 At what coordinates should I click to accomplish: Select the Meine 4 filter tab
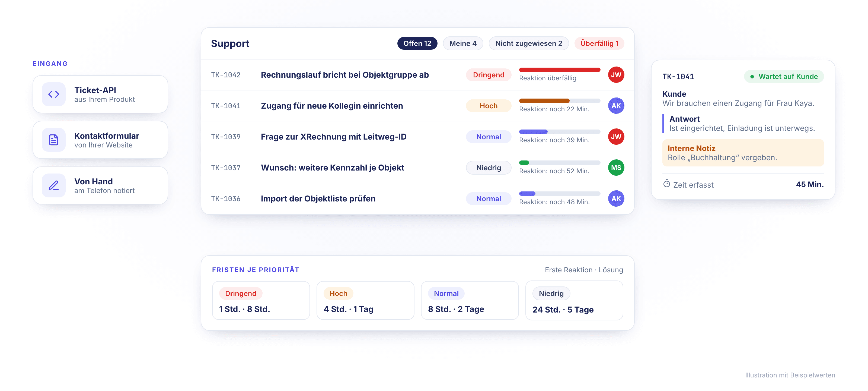pyautogui.click(x=463, y=43)
